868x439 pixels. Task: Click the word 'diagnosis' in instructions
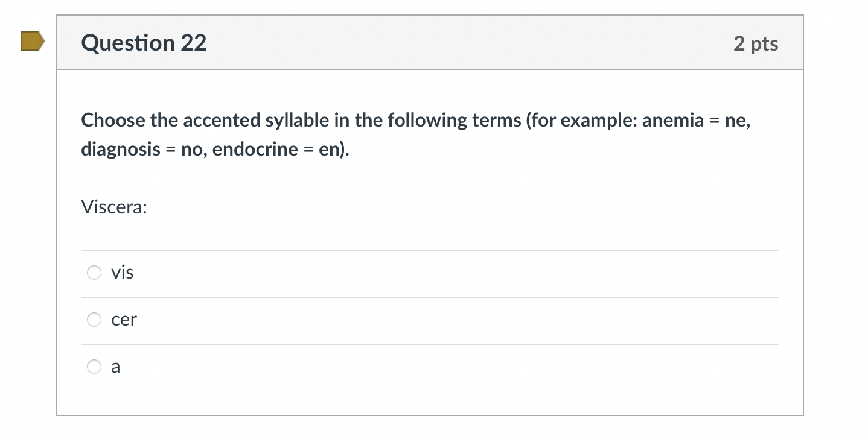[x=121, y=149]
